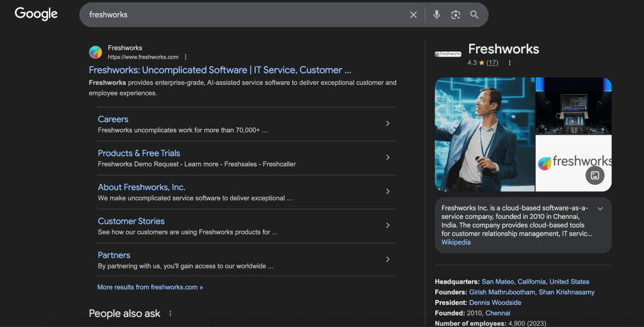Click the Freshworks favicon in first result
Screen dimensions: 644x327
96,52
